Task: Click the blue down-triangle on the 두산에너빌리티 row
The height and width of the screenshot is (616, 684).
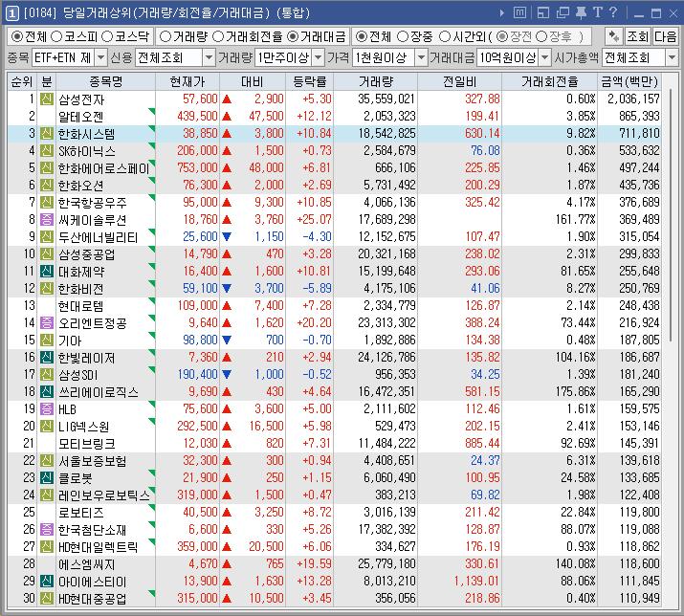Action: (x=227, y=237)
